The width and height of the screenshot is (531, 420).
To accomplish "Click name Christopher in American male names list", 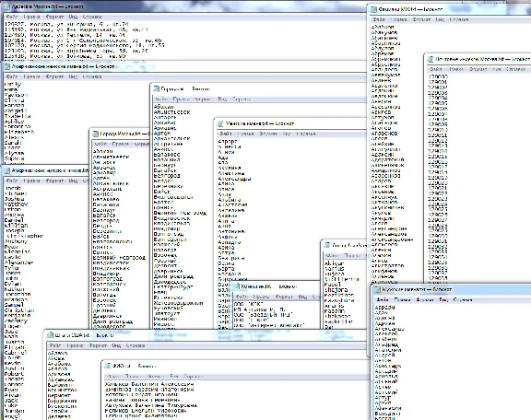I will 24,236.
